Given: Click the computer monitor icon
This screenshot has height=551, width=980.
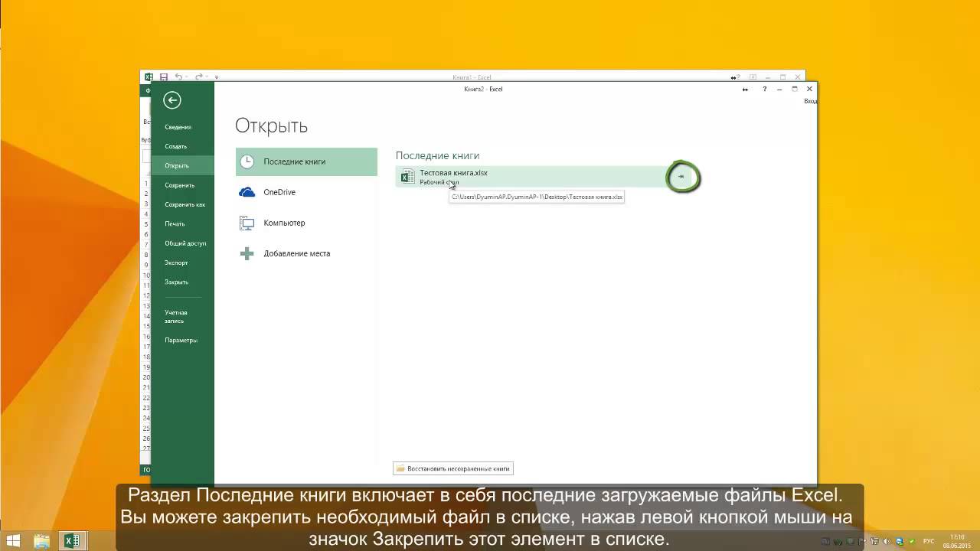Looking at the screenshot, I should pos(247,223).
